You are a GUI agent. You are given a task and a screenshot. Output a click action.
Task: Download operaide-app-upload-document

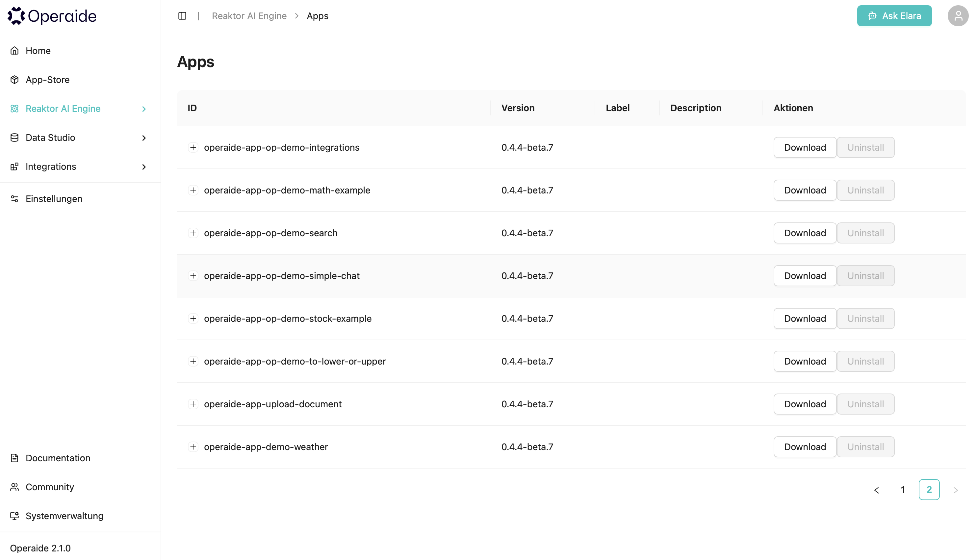805,404
